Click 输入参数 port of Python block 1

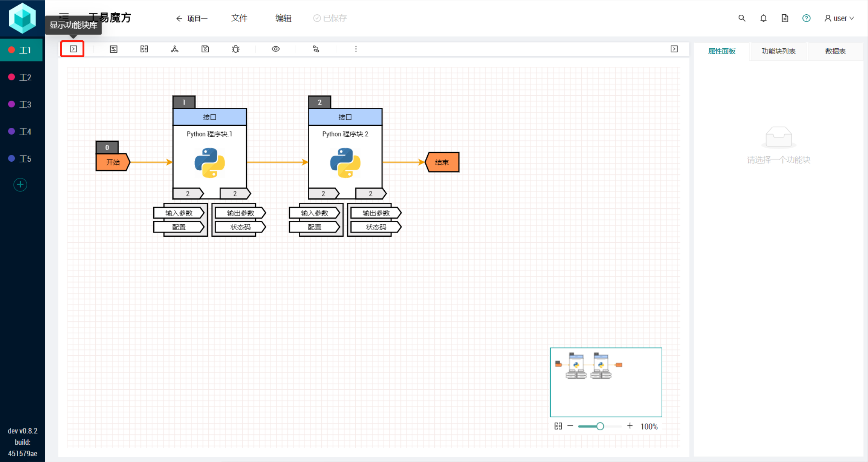(x=179, y=213)
